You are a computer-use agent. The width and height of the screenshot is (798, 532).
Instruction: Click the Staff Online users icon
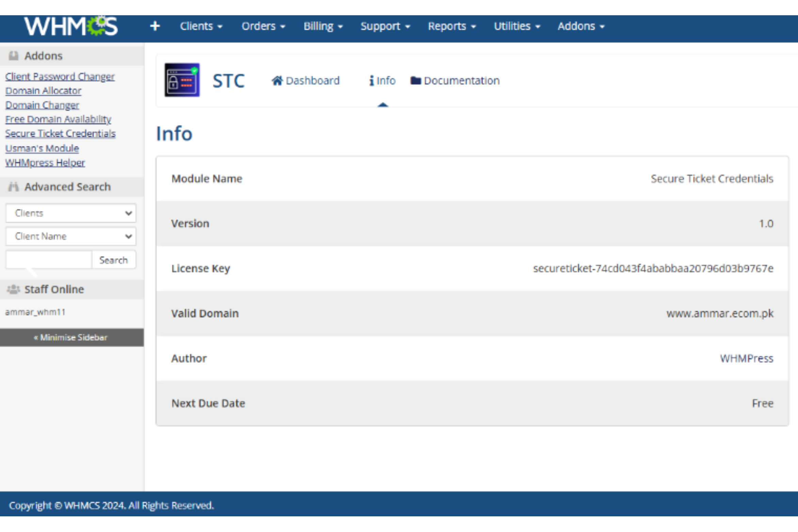click(14, 289)
